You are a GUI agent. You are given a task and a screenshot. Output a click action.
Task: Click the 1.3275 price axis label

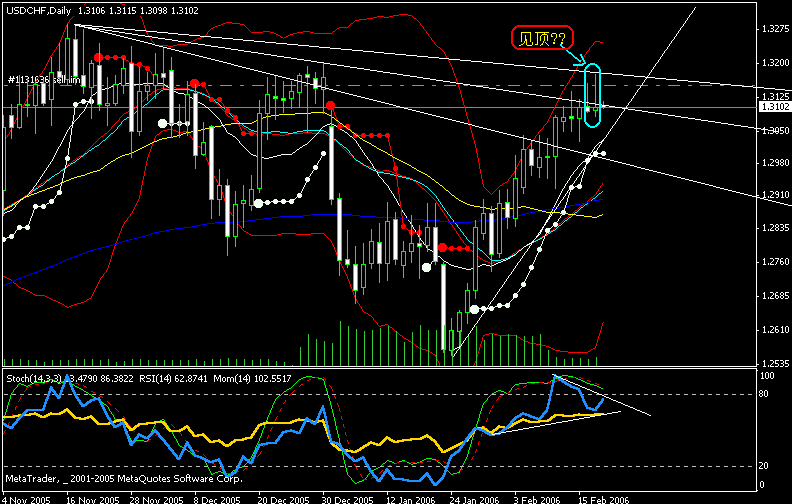(x=775, y=29)
